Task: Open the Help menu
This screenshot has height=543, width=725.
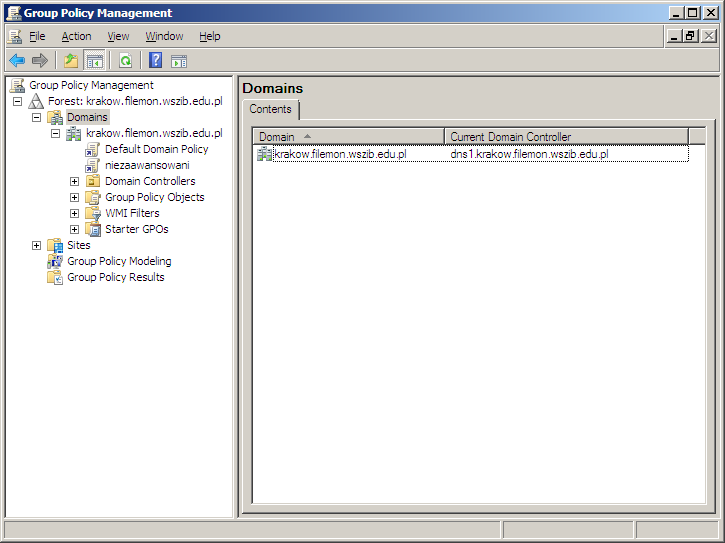Action: click(x=209, y=36)
